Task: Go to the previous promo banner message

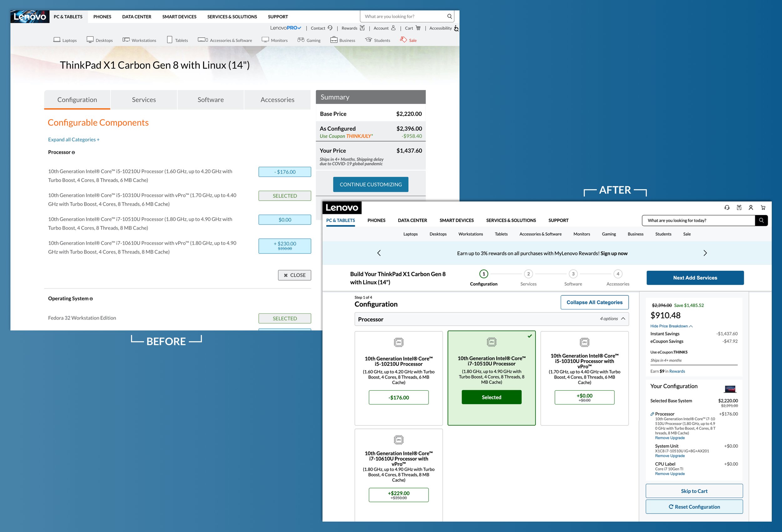Action: pos(379,253)
